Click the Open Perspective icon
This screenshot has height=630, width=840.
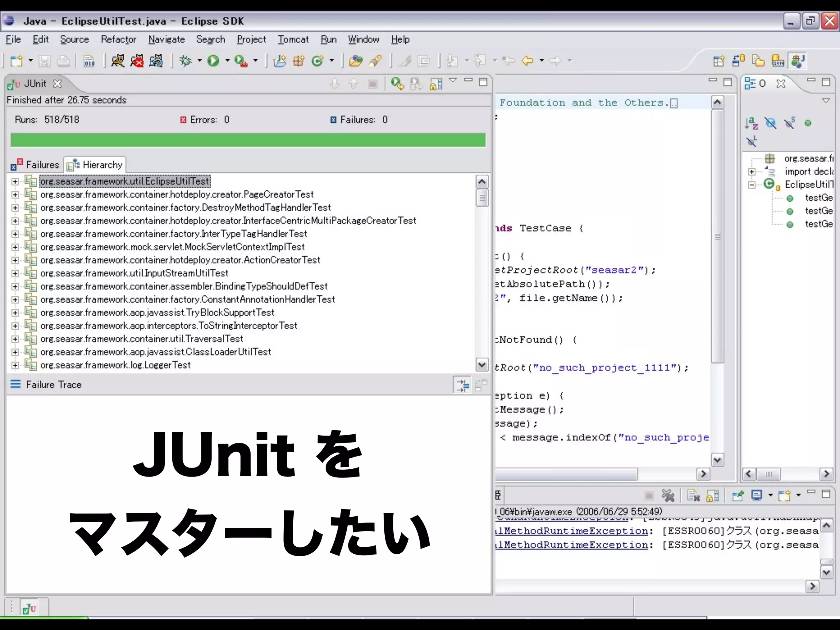click(x=719, y=61)
